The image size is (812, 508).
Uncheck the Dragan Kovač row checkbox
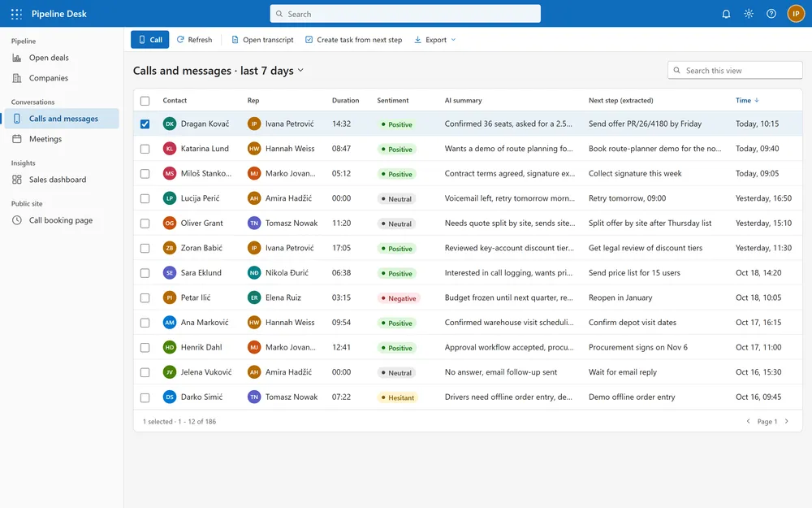tap(145, 124)
